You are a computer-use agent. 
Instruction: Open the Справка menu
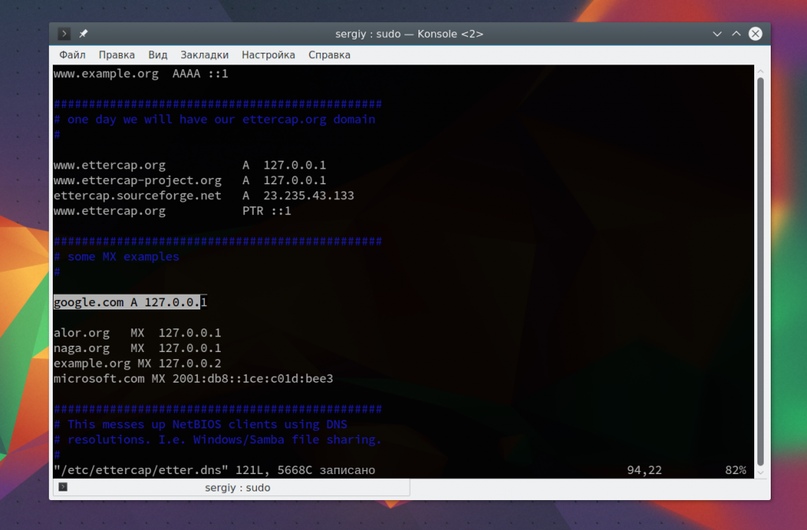329,55
